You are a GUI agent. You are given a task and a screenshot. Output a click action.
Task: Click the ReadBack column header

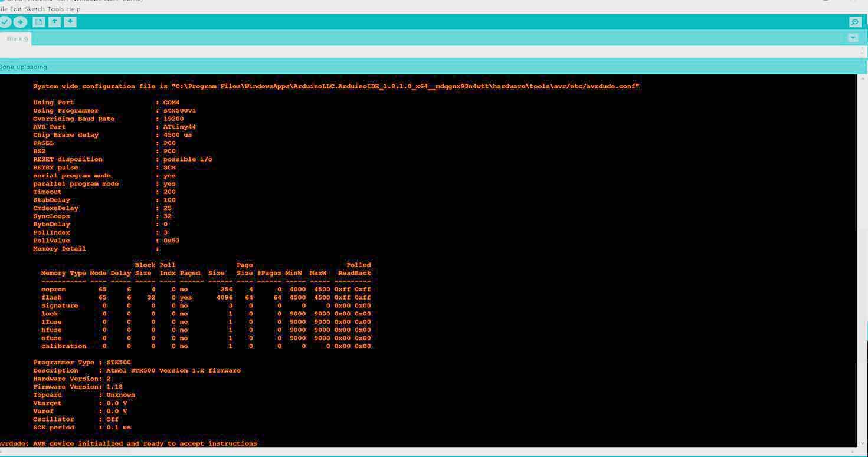[355, 273]
